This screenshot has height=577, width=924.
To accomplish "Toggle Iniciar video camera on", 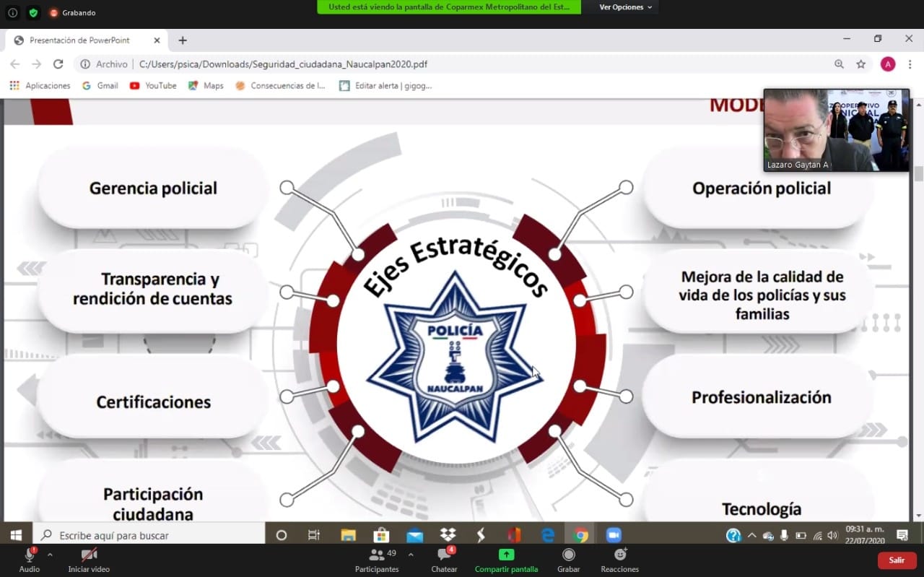I will (89, 559).
